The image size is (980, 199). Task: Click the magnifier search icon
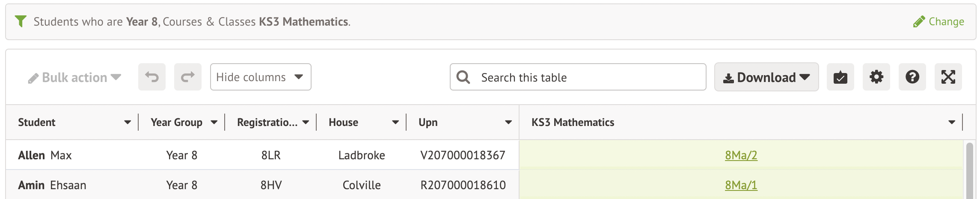click(x=463, y=77)
